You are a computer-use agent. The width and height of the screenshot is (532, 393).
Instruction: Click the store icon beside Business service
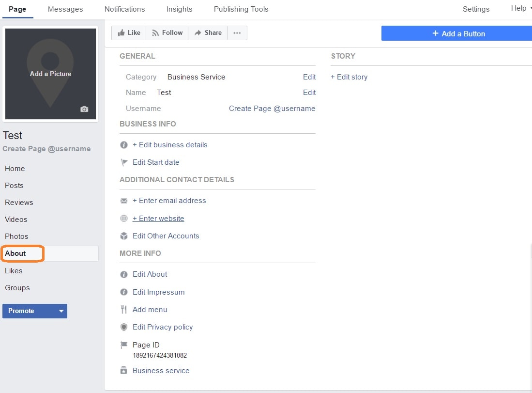(x=124, y=371)
